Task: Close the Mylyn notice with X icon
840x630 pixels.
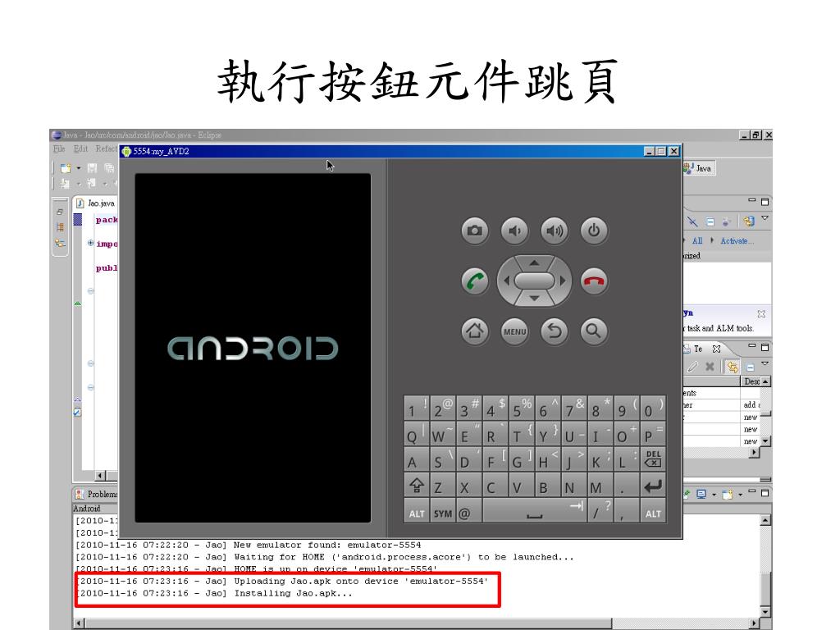Action: (761, 313)
